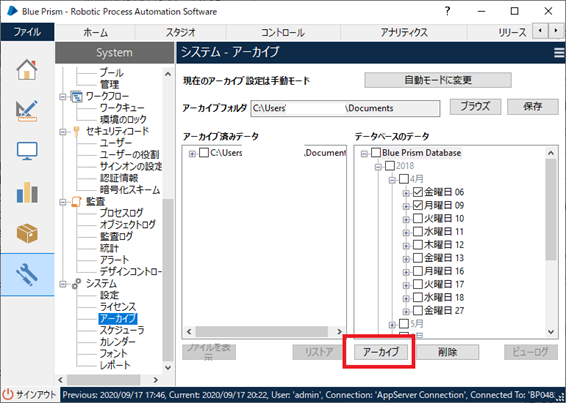The width and height of the screenshot is (566, 403).
Task: Click the アーカイブ button
Action: point(381,352)
